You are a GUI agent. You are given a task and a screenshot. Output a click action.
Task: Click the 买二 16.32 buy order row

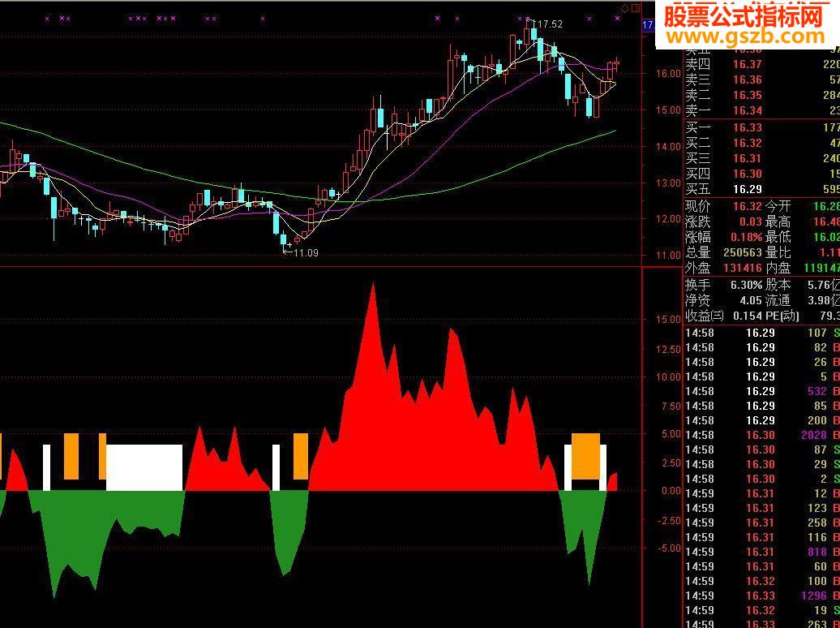click(x=762, y=143)
